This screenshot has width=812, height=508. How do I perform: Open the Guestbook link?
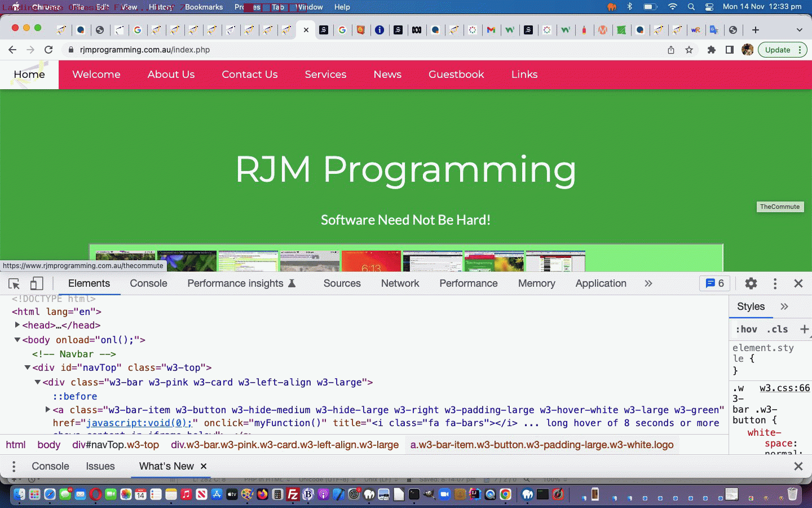pos(456,75)
